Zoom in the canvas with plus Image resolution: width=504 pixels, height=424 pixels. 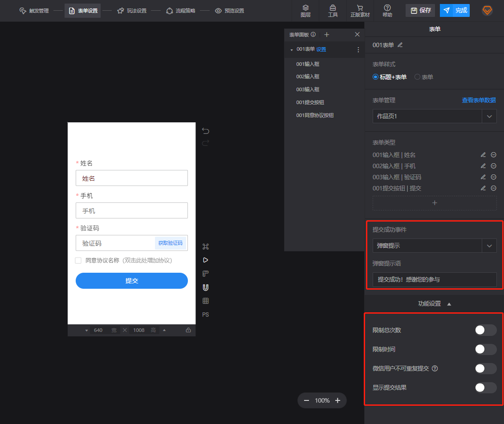pyautogui.click(x=338, y=400)
